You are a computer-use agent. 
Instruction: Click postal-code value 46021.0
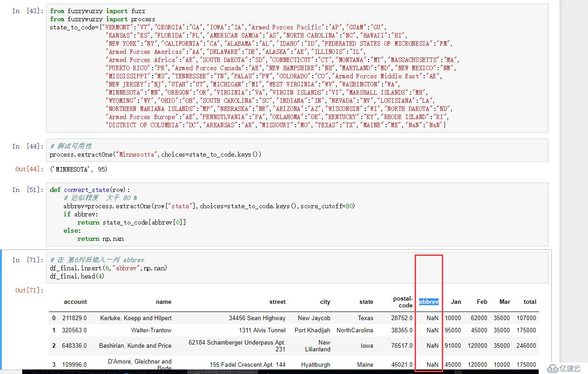[402, 364]
